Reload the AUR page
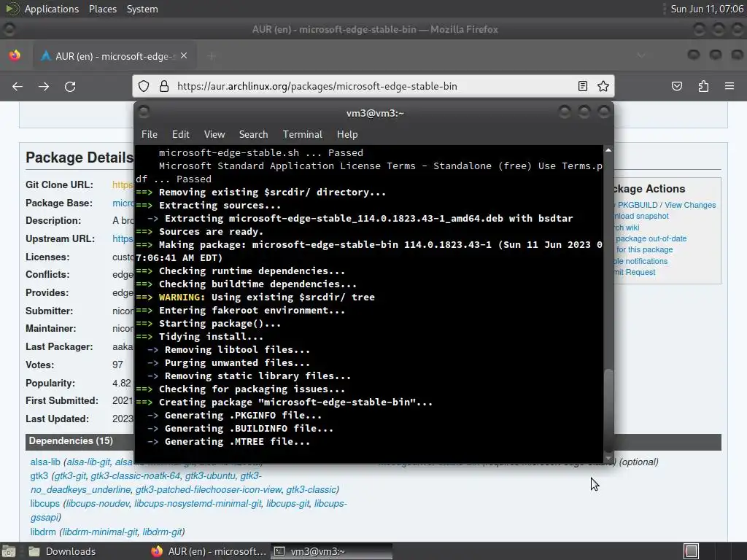 pos(70,86)
